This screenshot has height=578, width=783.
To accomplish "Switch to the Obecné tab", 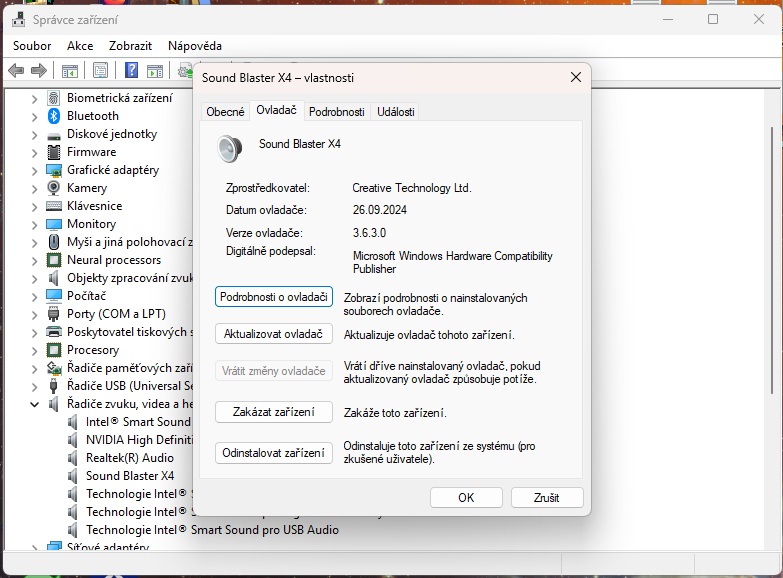I will click(225, 111).
